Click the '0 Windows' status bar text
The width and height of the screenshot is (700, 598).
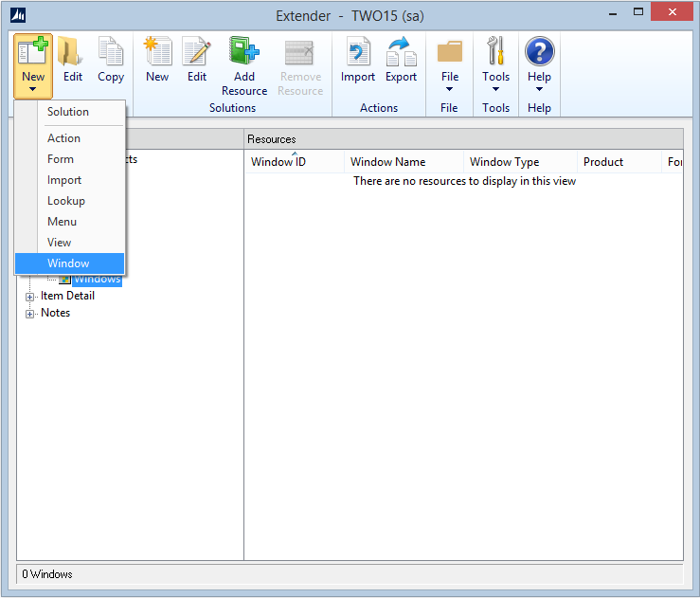(x=47, y=574)
